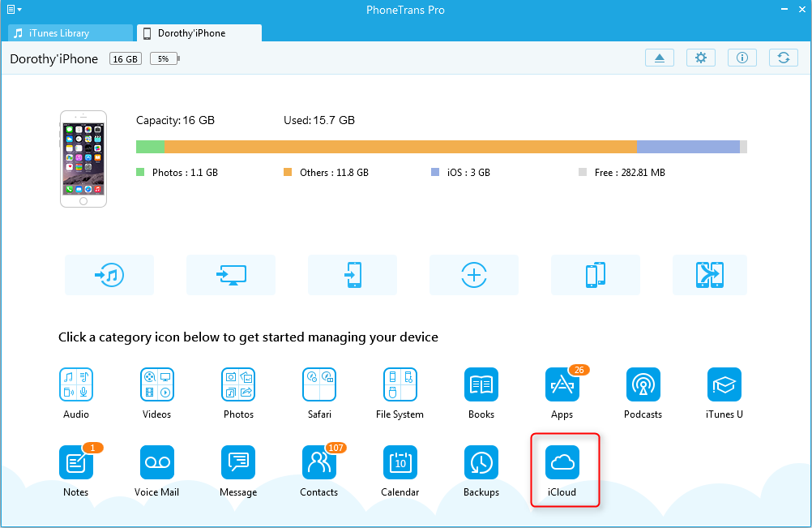
Task: Open the app menu dropdown in title bar
Action: [x=14, y=10]
